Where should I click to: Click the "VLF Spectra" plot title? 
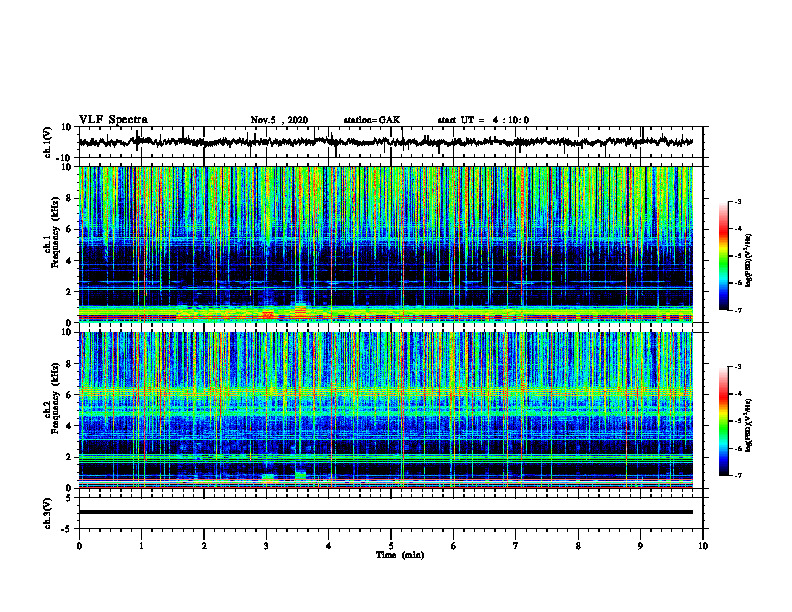[113, 120]
